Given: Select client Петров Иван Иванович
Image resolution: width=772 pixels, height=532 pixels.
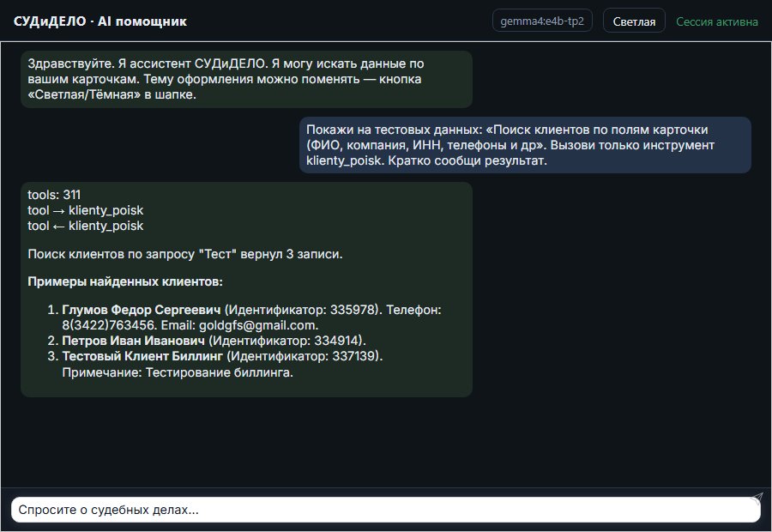Looking at the screenshot, I should click(133, 341).
